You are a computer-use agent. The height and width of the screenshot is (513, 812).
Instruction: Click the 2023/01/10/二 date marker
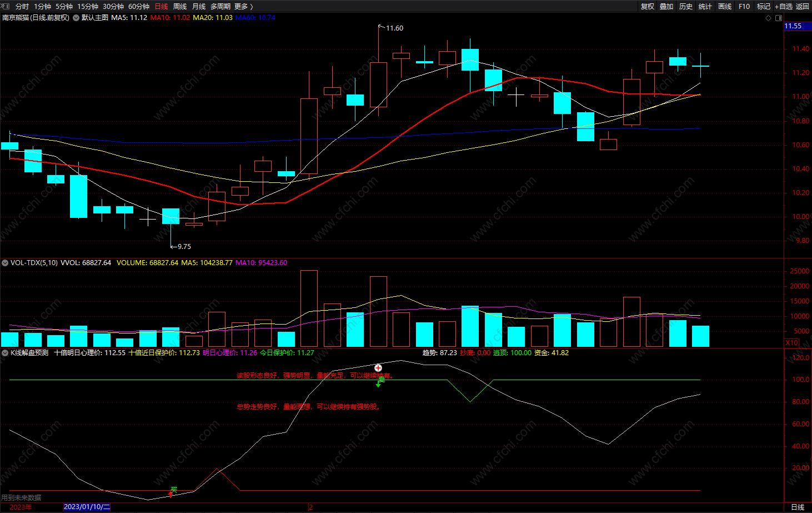[x=87, y=507]
